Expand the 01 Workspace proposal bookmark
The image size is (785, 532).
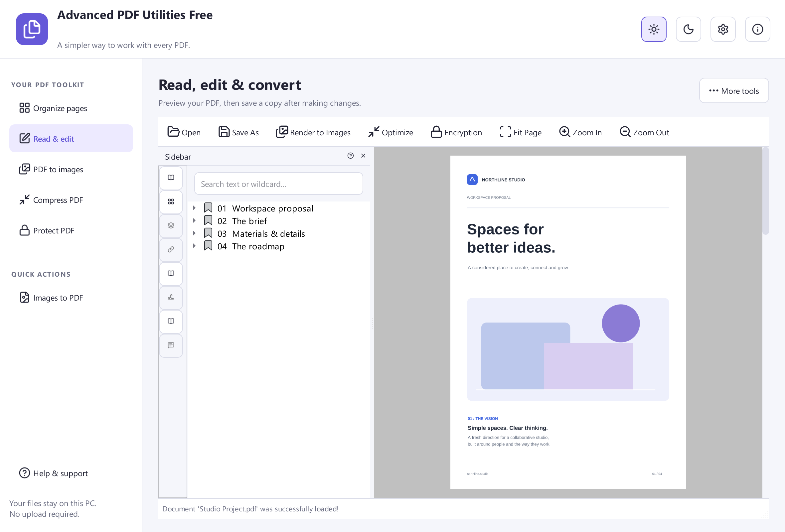coord(194,208)
